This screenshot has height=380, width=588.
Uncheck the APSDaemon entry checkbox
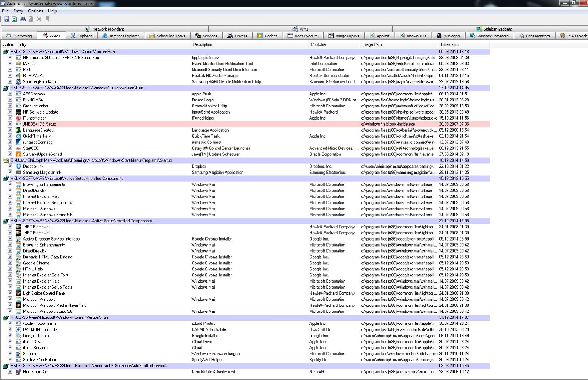(10, 94)
